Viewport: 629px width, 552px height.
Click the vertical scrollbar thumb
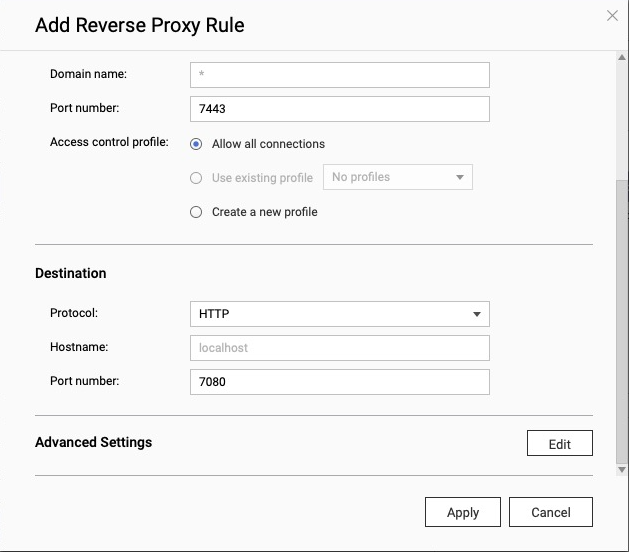pyautogui.click(x=622, y=320)
